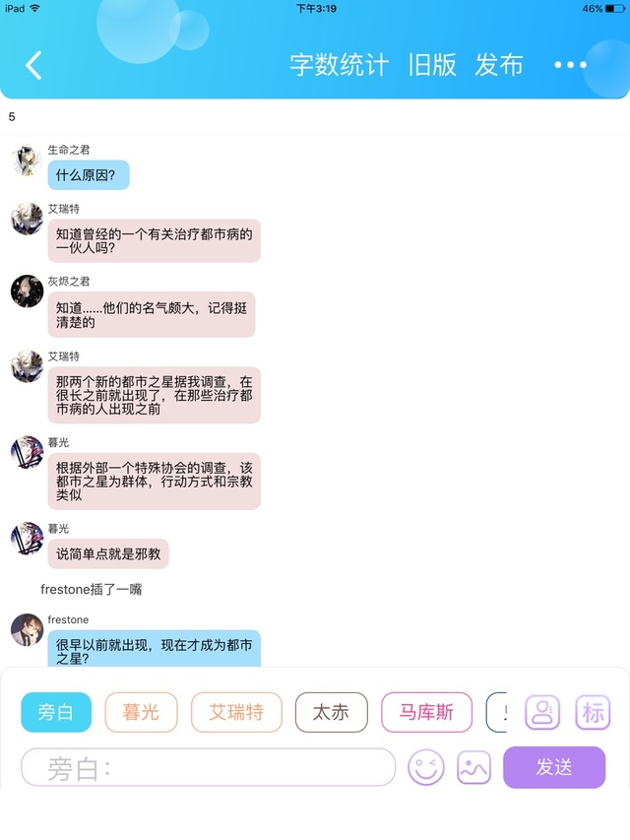Tap 发布 to publish
The image size is (630, 840).
[x=499, y=65]
